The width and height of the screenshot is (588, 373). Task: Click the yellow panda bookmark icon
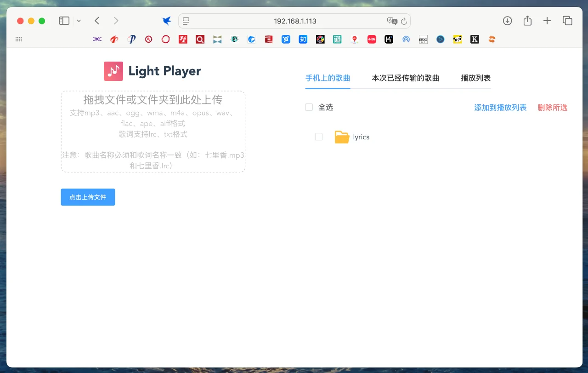click(x=457, y=39)
